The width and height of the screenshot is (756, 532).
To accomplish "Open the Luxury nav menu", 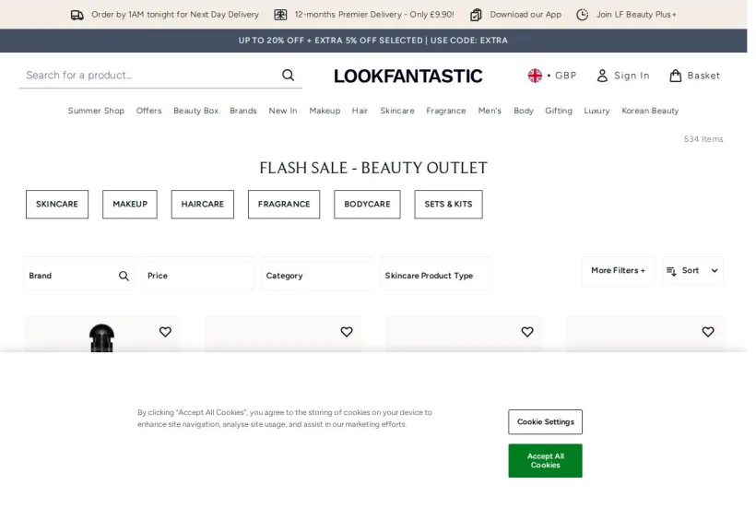I will pyautogui.click(x=597, y=111).
